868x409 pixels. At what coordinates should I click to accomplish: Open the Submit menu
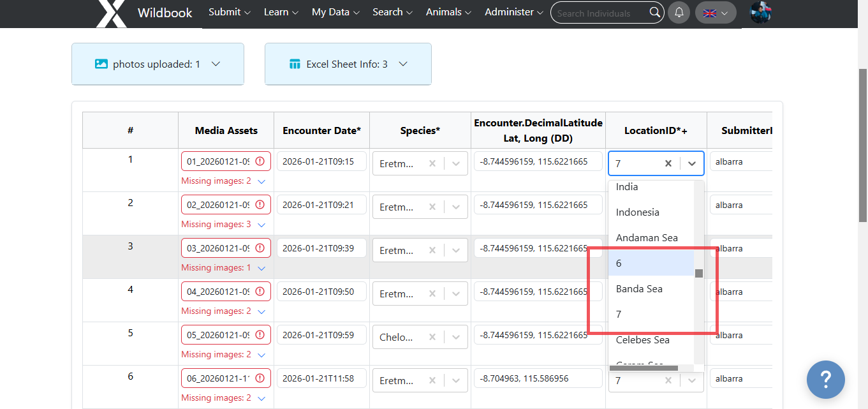(229, 12)
